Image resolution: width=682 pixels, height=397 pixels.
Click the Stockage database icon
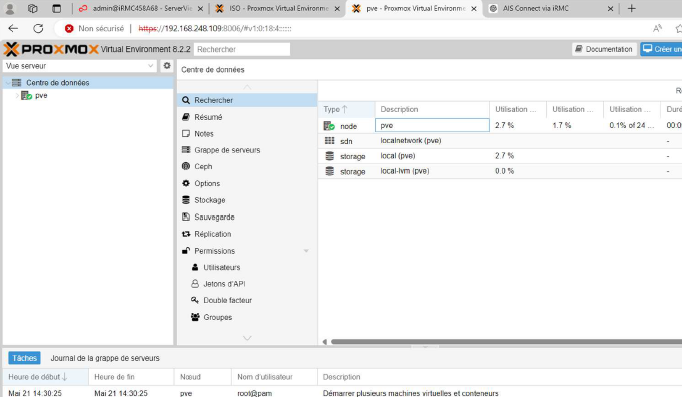[x=186, y=200]
